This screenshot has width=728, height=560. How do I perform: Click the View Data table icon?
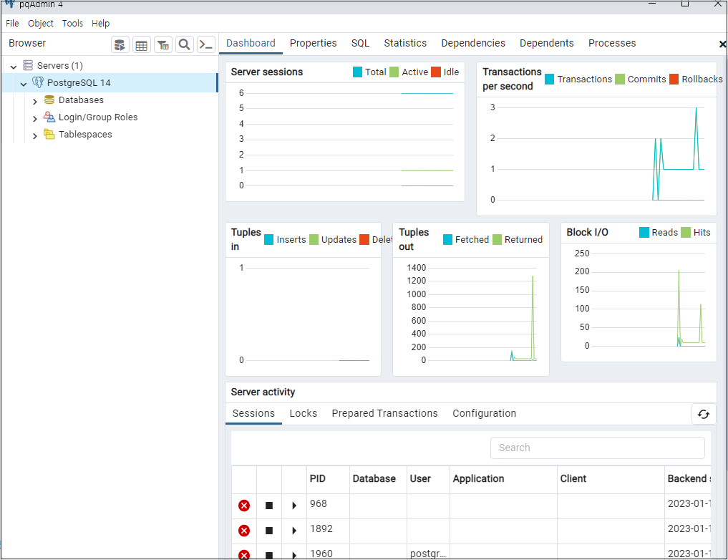pos(141,44)
